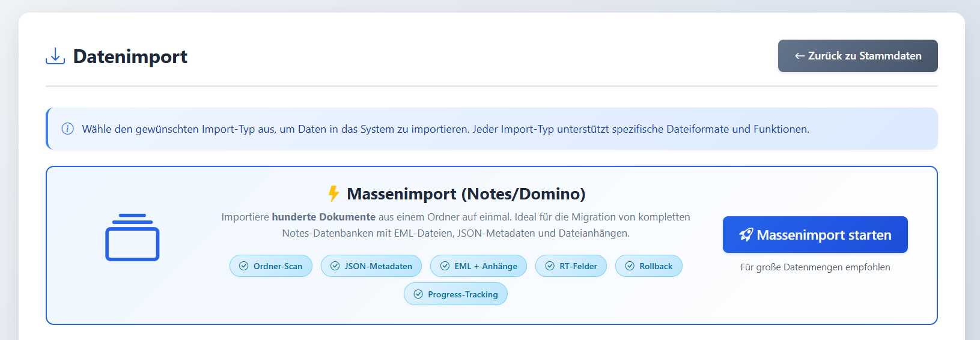The width and height of the screenshot is (980, 340).
Task: Select the RT-Felder feature badge
Action: (x=571, y=266)
